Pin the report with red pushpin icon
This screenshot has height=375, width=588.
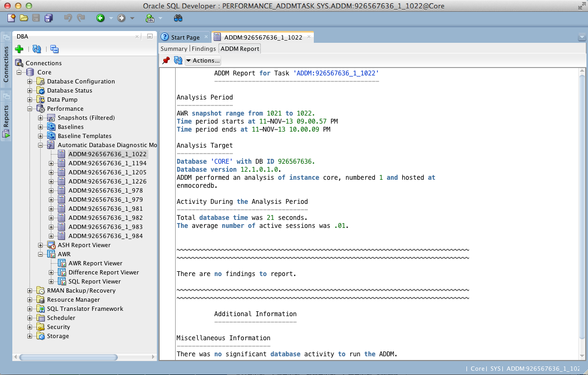(x=166, y=60)
